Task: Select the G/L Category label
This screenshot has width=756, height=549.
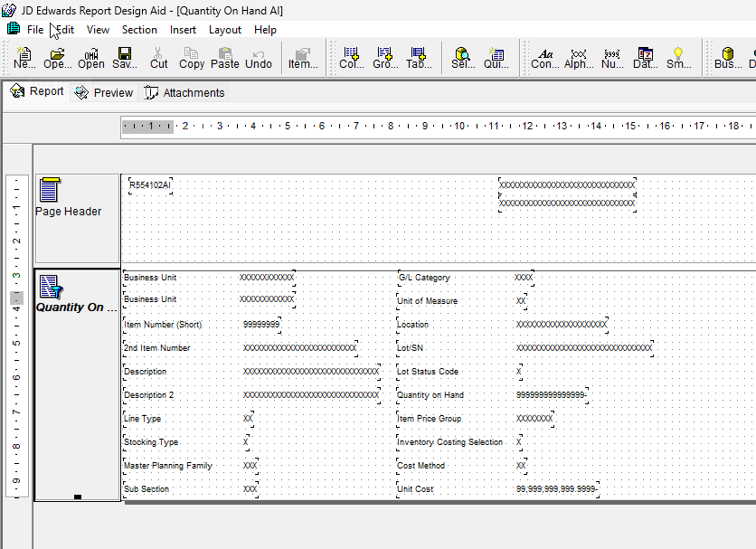Action: tap(424, 278)
